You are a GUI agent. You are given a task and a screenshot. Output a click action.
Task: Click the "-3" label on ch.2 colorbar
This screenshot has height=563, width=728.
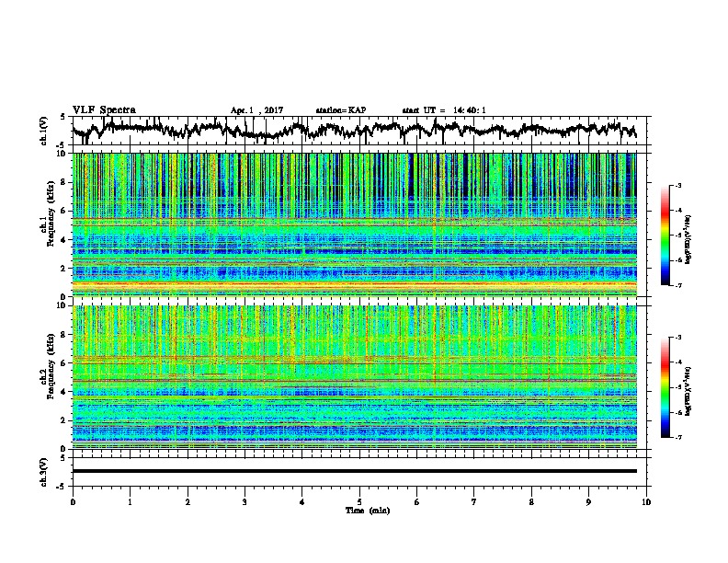coord(677,338)
